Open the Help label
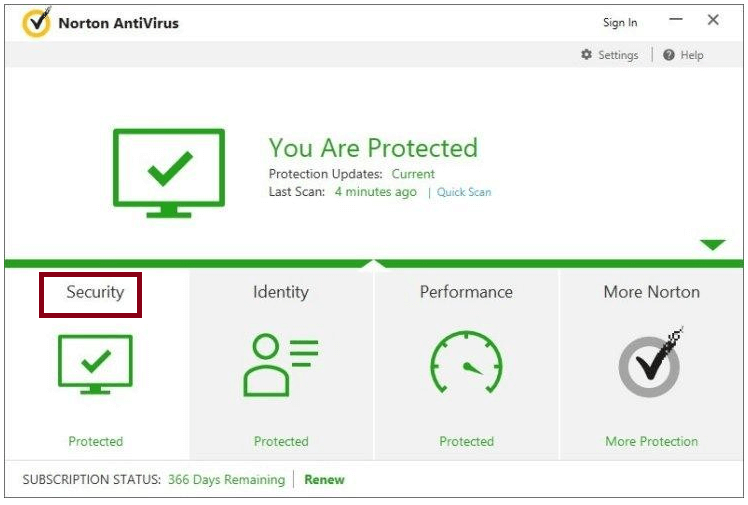 click(692, 55)
